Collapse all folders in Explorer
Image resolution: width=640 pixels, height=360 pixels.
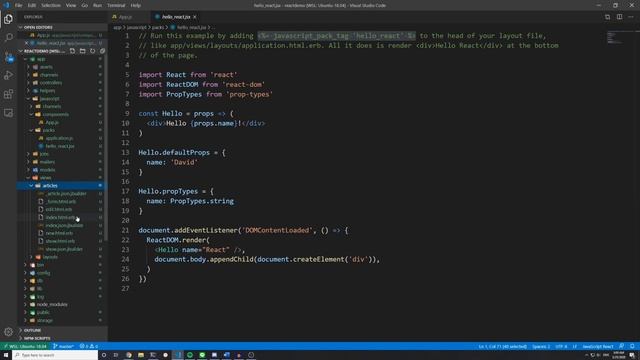pos(102,51)
